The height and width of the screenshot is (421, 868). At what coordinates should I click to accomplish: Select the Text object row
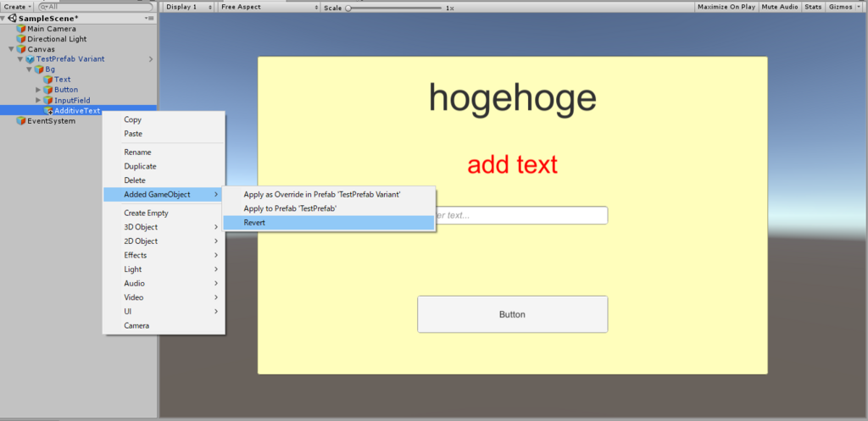(79, 79)
